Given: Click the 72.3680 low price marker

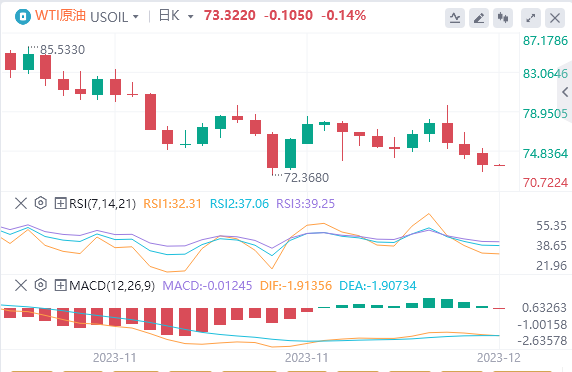Looking at the screenshot, I should [x=306, y=178].
